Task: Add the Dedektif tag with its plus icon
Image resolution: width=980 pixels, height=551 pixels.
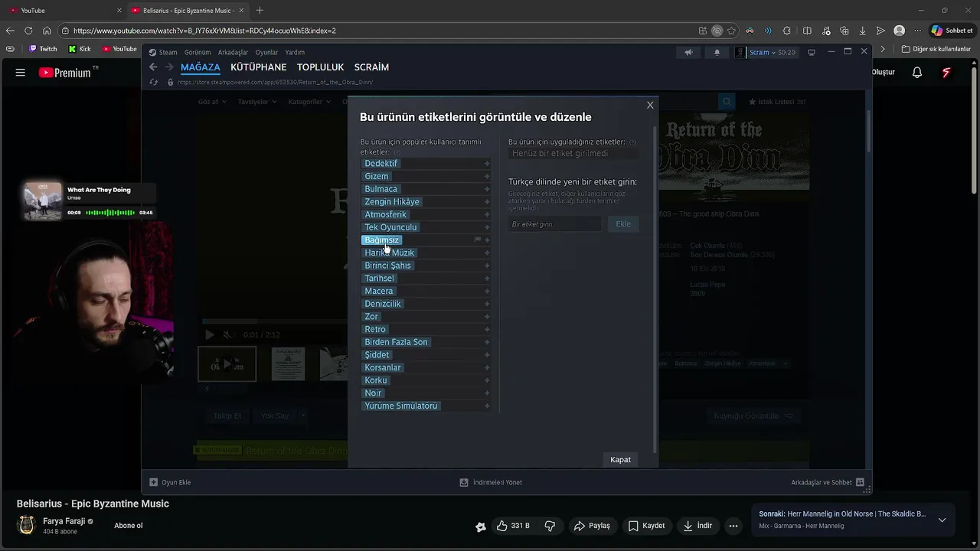Action: tap(487, 164)
